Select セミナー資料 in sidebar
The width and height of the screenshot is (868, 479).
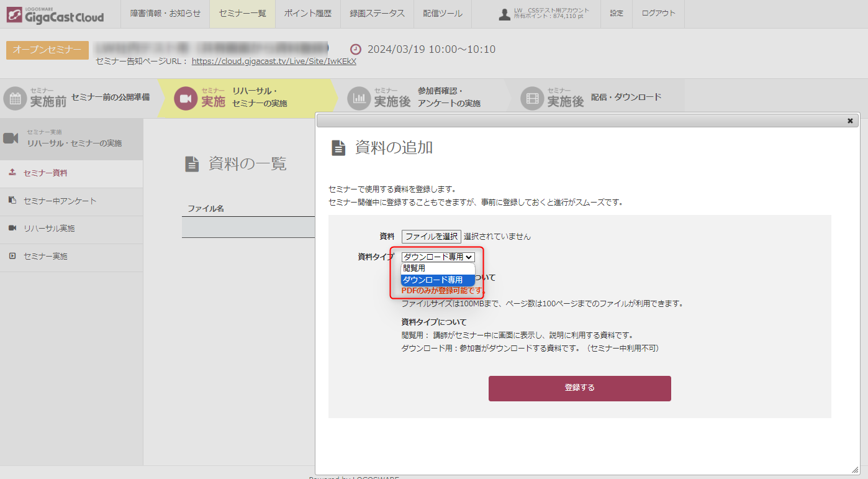[71, 173]
